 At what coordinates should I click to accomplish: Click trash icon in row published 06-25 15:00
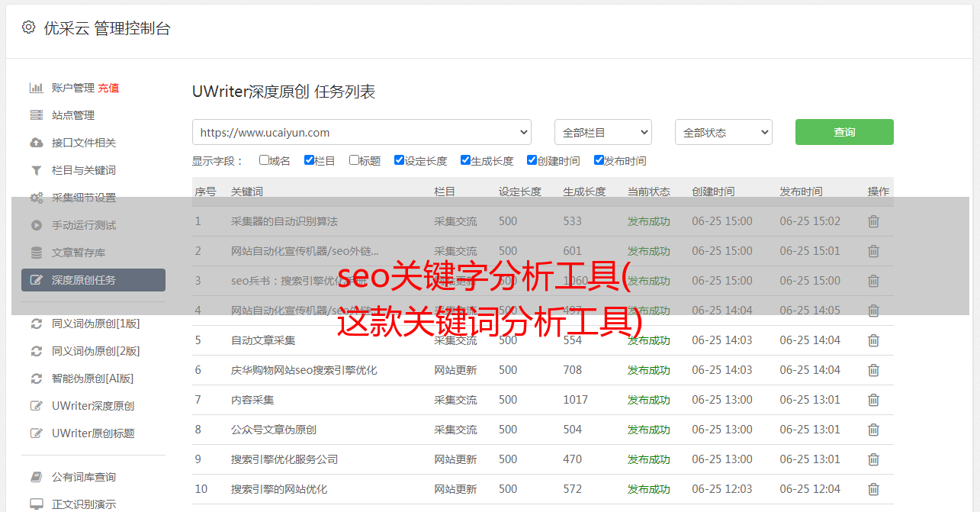(874, 281)
